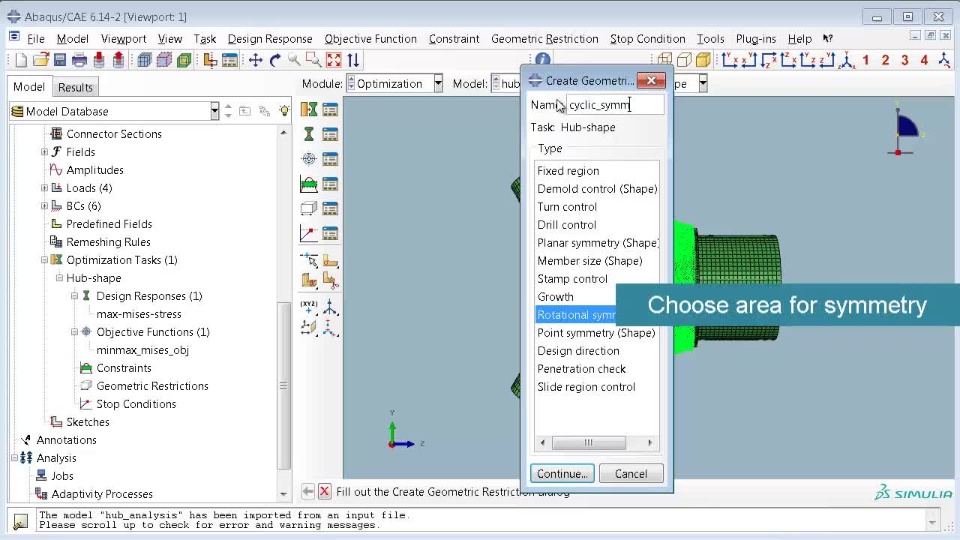The image size is (960, 540).
Task: Select Geometric Restrictions in model tree
Action: [x=152, y=386]
